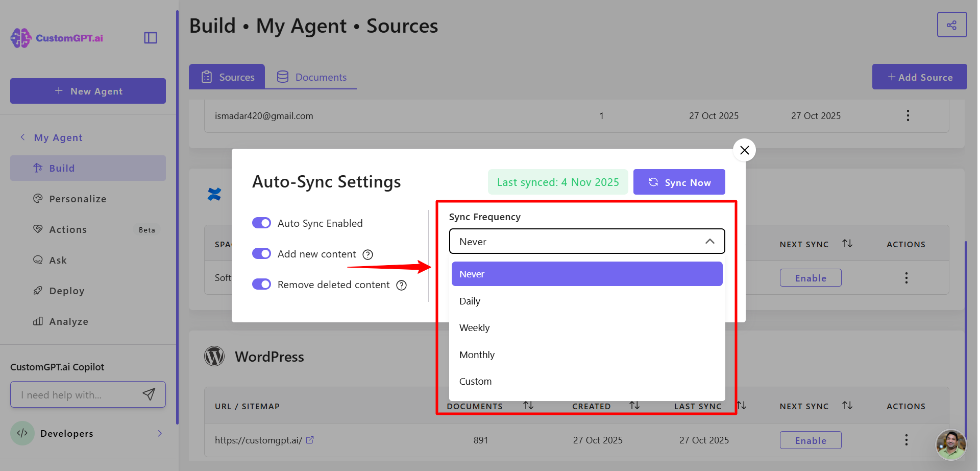Send the Copilot message with paper plane icon
The image size is (980, 471).
[149, 394]
